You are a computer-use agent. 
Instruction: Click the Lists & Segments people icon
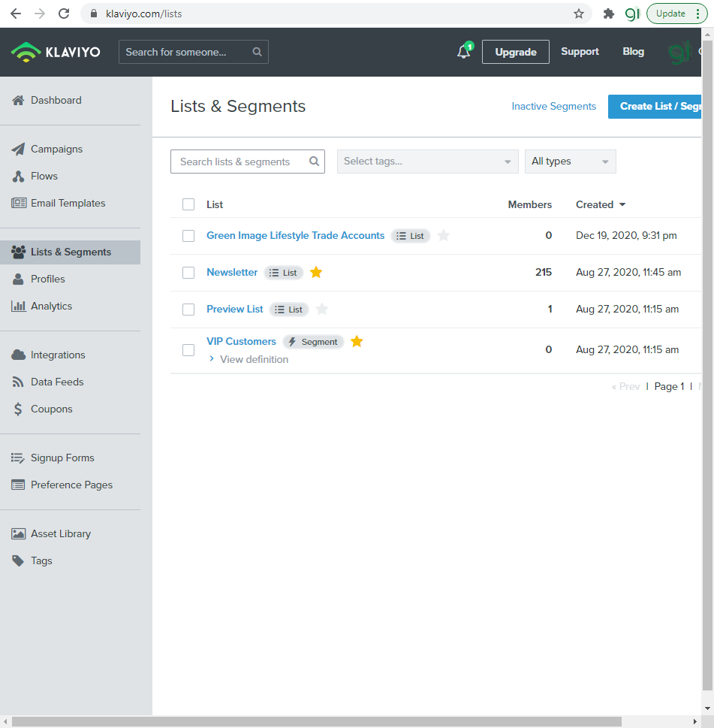tap(19, 252)
